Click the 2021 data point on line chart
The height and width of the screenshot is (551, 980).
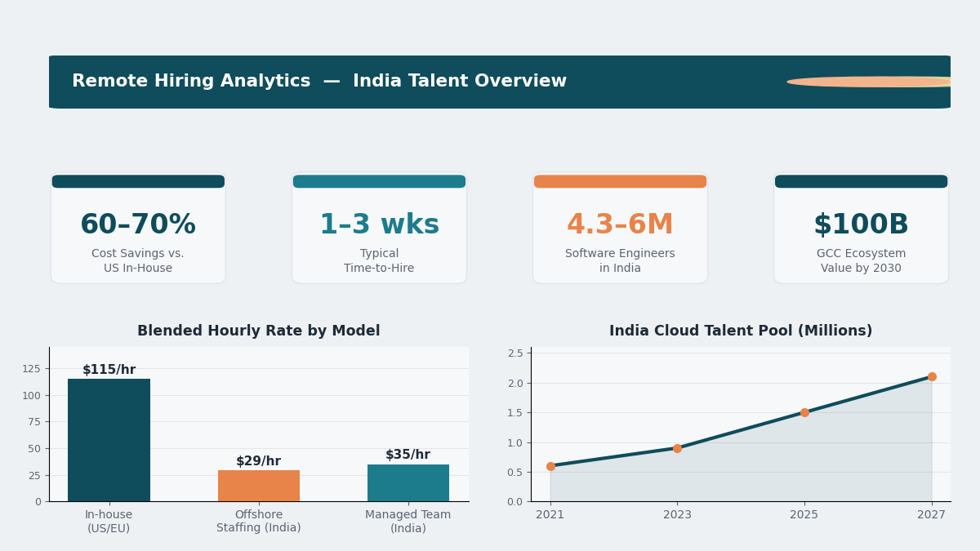[550, 466]
